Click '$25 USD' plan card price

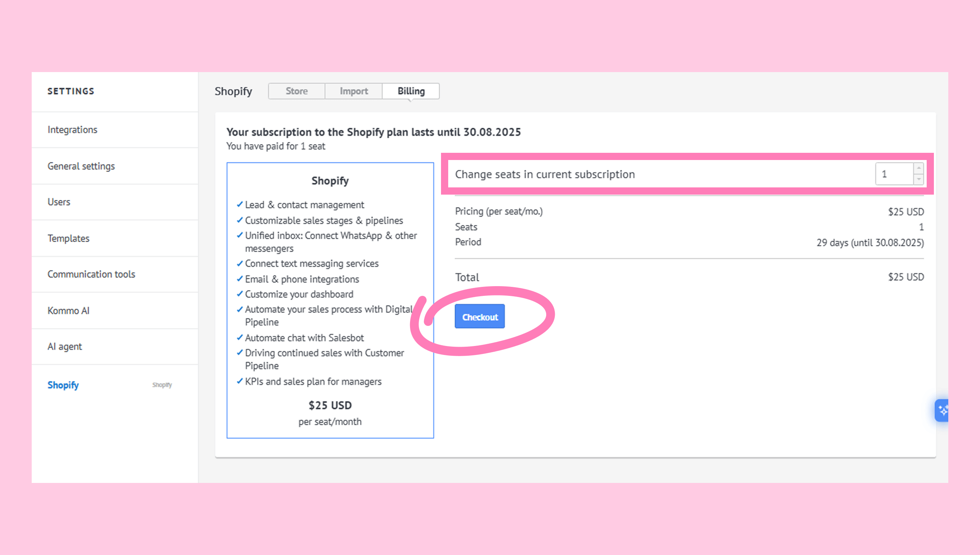pos(330,405)
